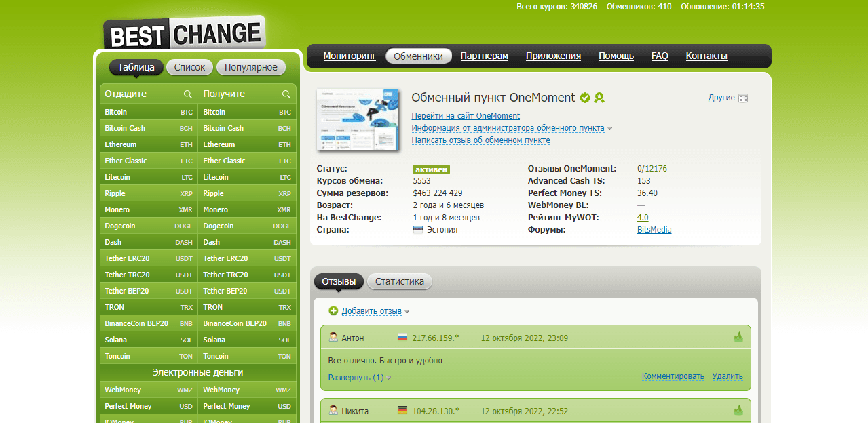868x423 pixels.
Task: Switch left panel to Список view
Action: tap(189, 67)
